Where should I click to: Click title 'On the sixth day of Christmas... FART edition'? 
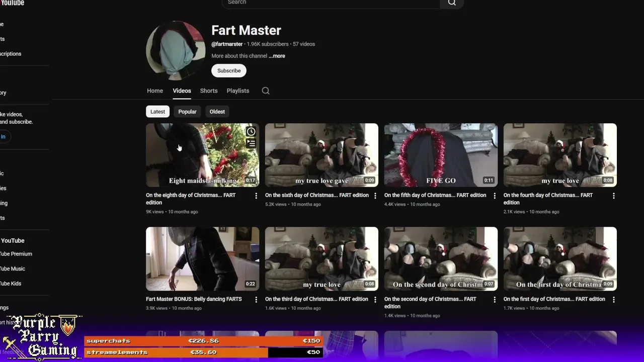click(x=317, y=195)
